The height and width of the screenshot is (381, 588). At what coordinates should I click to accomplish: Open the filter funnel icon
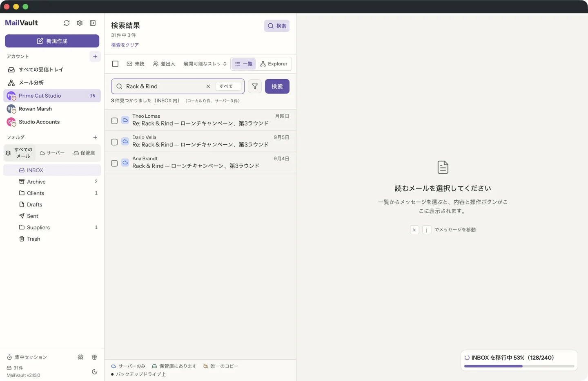click(255, 86)
